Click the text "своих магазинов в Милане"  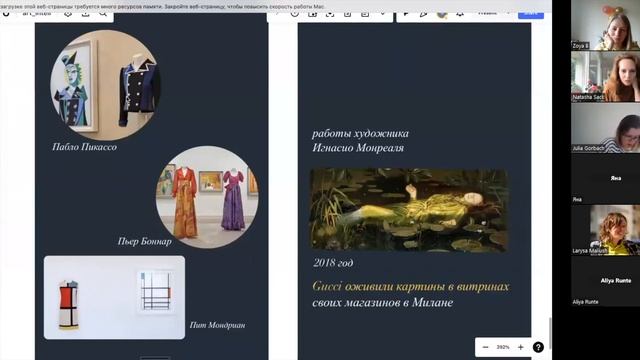382,302
